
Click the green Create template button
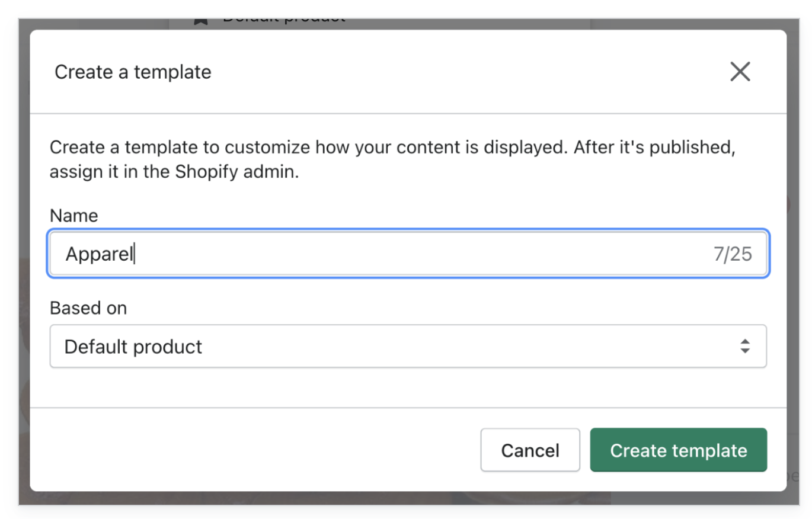coord(678,450)
